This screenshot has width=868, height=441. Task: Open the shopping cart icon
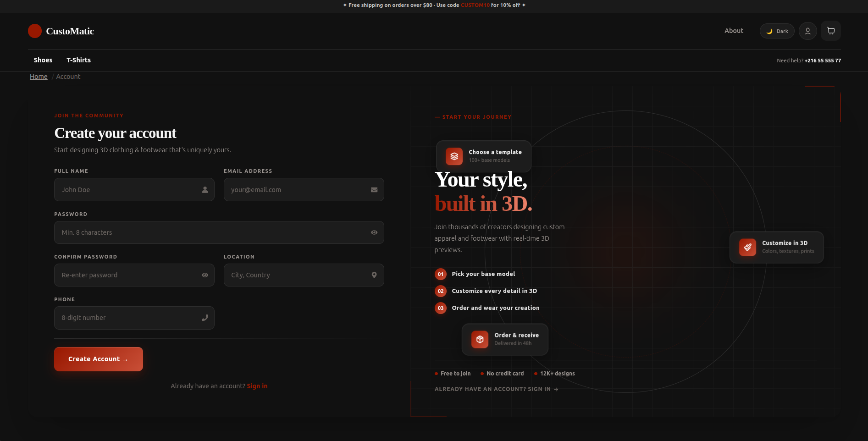click(831, 31)
